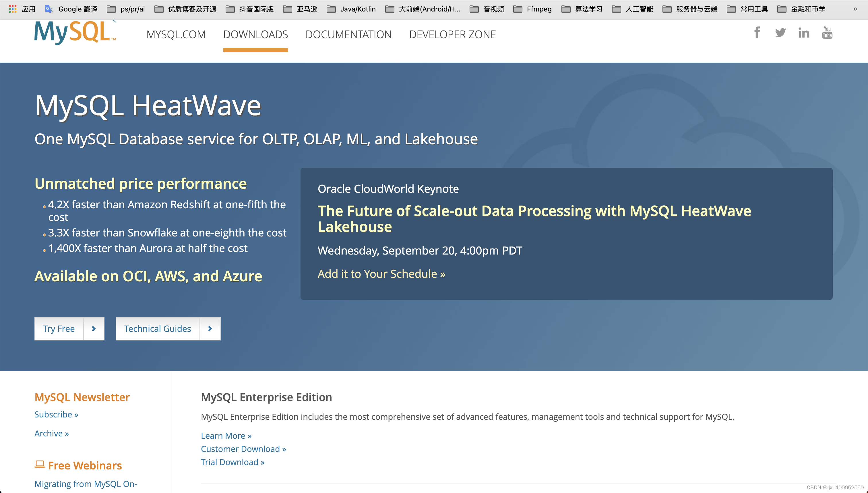The image size is (868, 493).
Task: Click the Subscribe newsletter link
Action: point(57,414)
